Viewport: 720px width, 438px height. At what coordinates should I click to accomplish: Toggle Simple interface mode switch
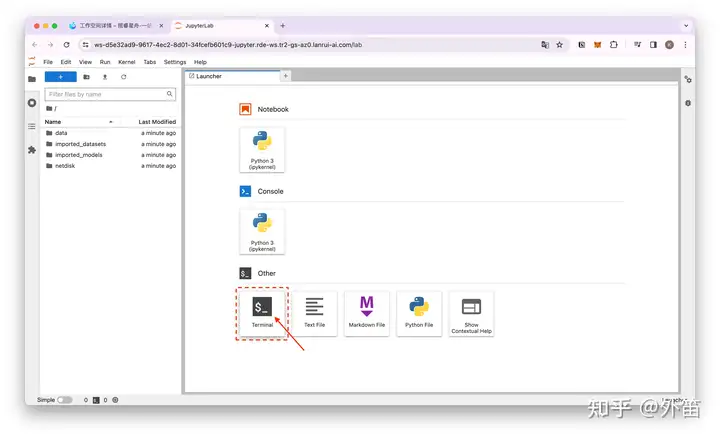pos(65,400)
